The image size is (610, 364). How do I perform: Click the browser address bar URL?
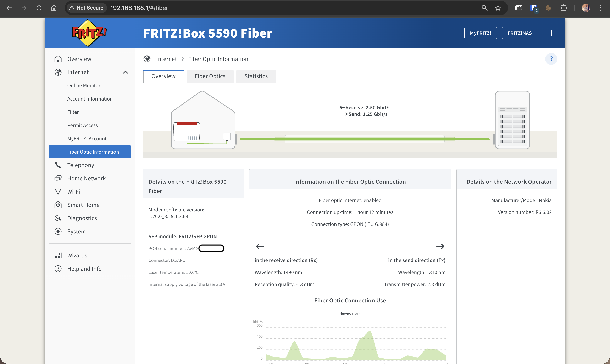tap(139, 8)
